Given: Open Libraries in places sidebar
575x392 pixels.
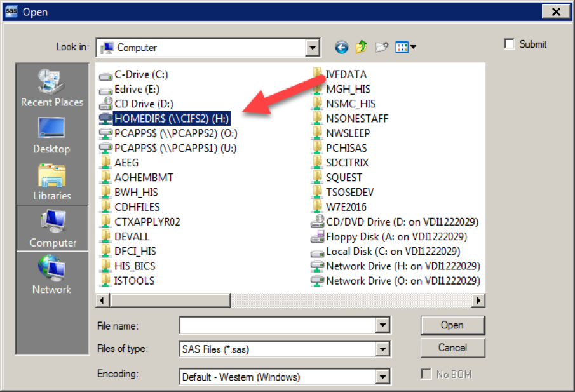Looking at the screenshot, I should pos(51,182).
